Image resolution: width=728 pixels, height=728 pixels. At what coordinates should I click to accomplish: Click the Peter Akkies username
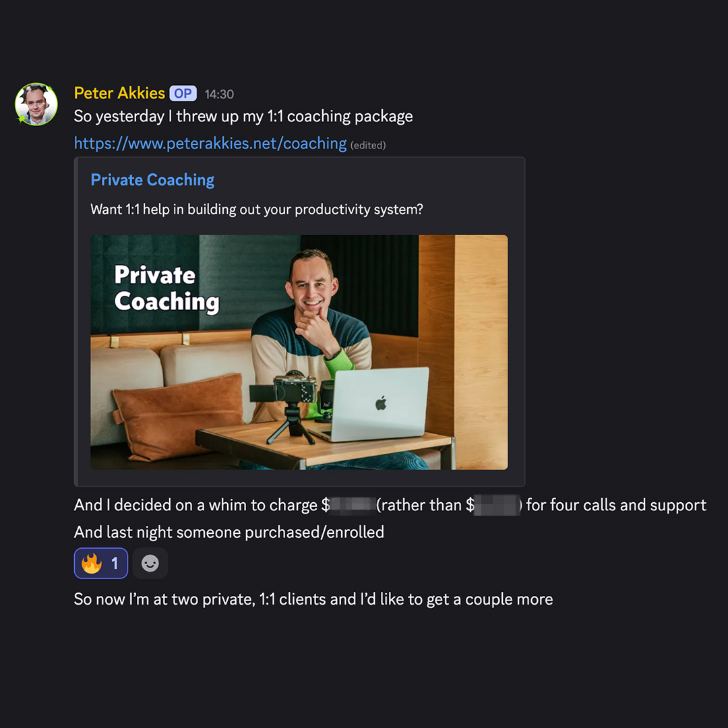119,93
